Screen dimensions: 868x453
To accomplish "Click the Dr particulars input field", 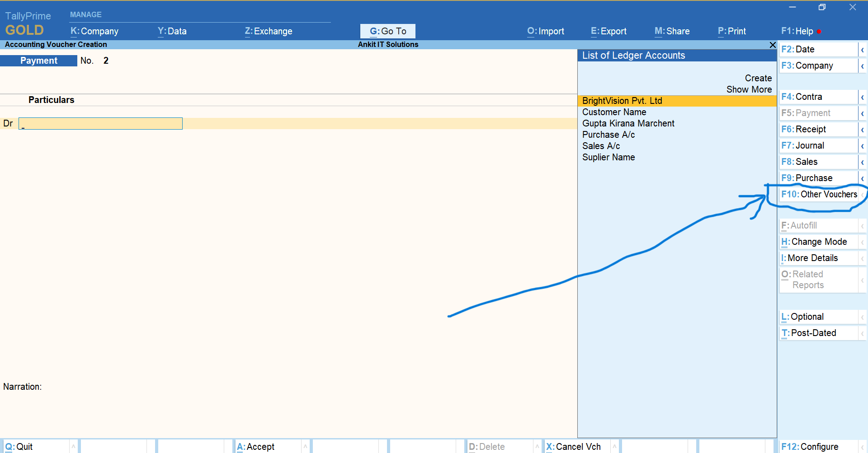I will point(100,123).
